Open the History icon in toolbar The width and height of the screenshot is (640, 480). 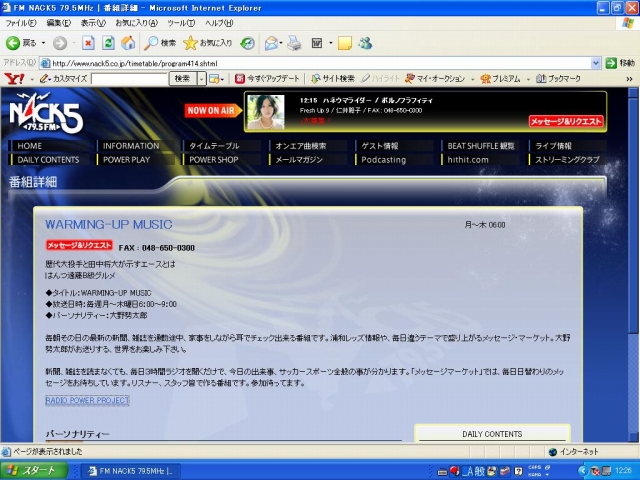click(247, 43)
